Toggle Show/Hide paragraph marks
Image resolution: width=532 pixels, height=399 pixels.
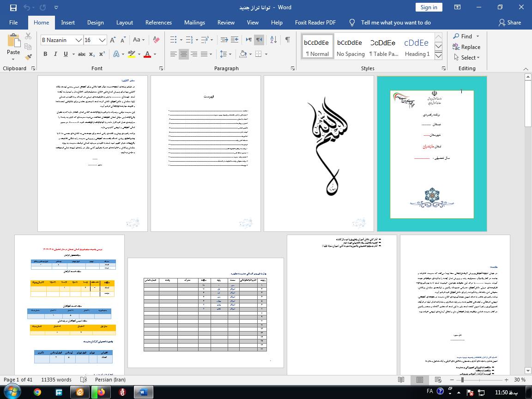click(x=287, y=40)
